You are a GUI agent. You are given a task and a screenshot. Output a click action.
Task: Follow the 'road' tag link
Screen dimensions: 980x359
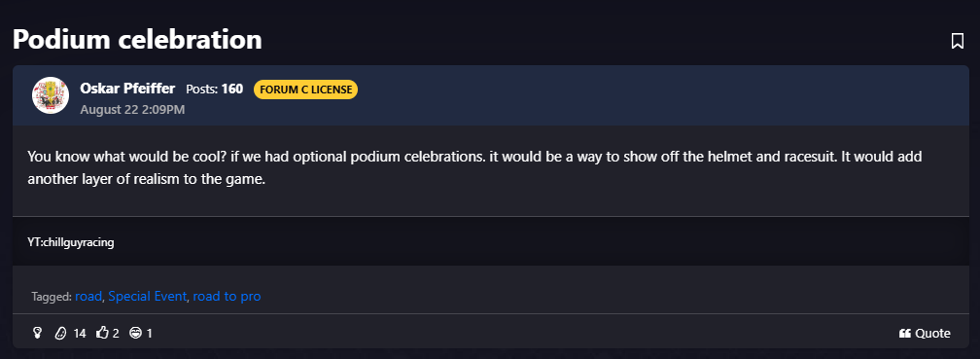coord(88,296)
